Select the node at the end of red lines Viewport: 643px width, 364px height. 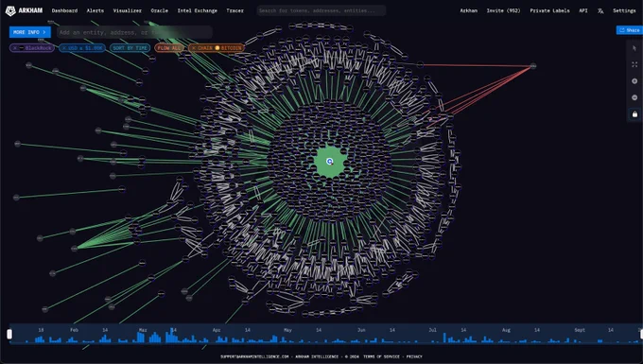point(533,65)
